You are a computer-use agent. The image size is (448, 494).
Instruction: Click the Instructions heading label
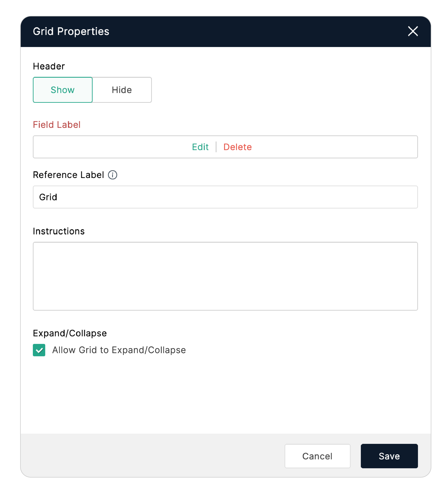point(59,231)
